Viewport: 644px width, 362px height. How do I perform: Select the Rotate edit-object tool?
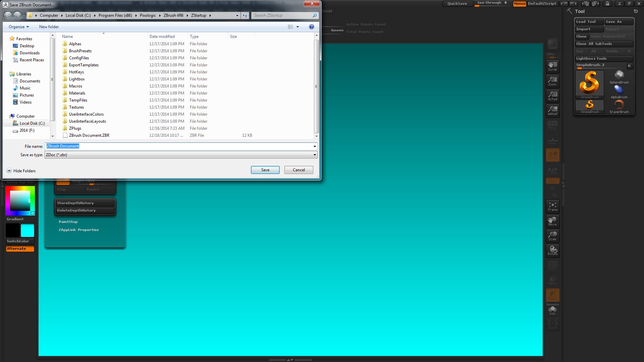[552, 250]
